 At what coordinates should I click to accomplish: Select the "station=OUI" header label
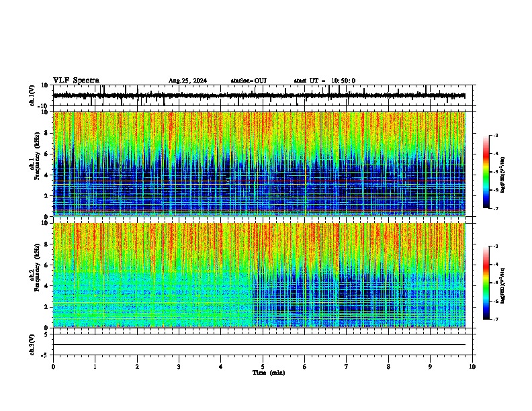click(249, 81)
